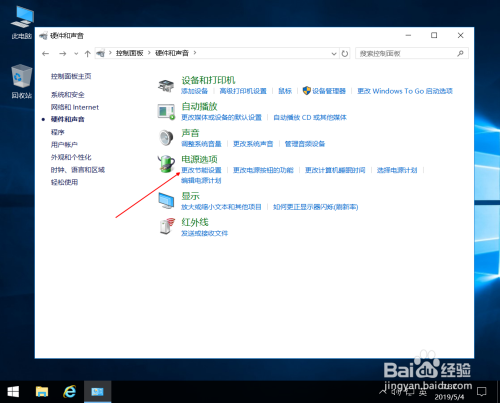This screenshot has width=500, height=403.
Task: Open 系统和安全 category in sidebar
Action: click(68, 95)
